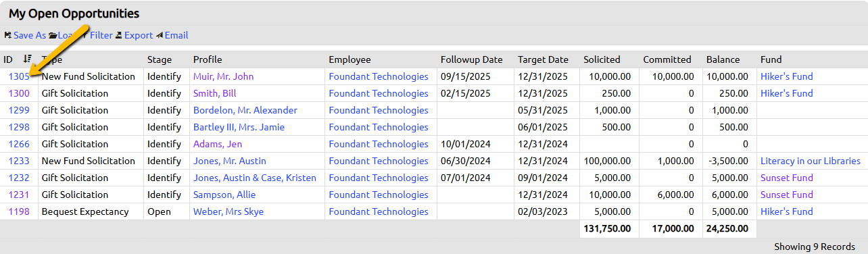Click Foundant Technologies in the Muir row

pos(379,76)
